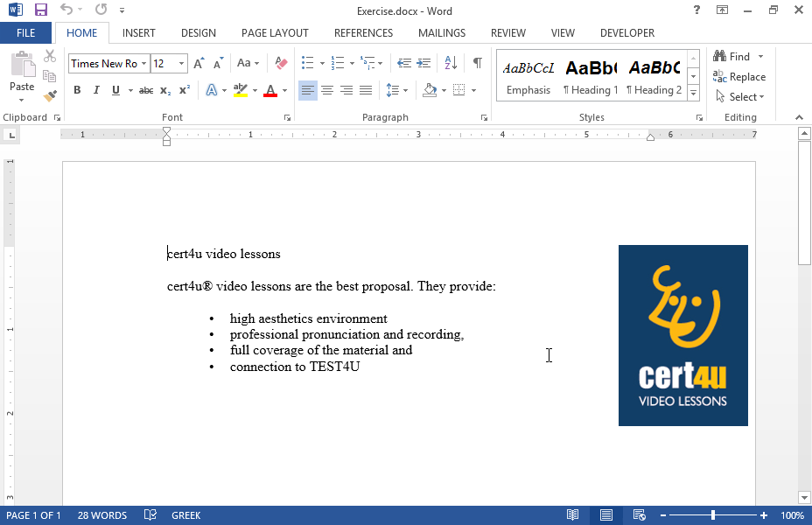This screenshot has width=812, height=525.
Task: Expand the Styles gallery More button
Action: [693, 94]
